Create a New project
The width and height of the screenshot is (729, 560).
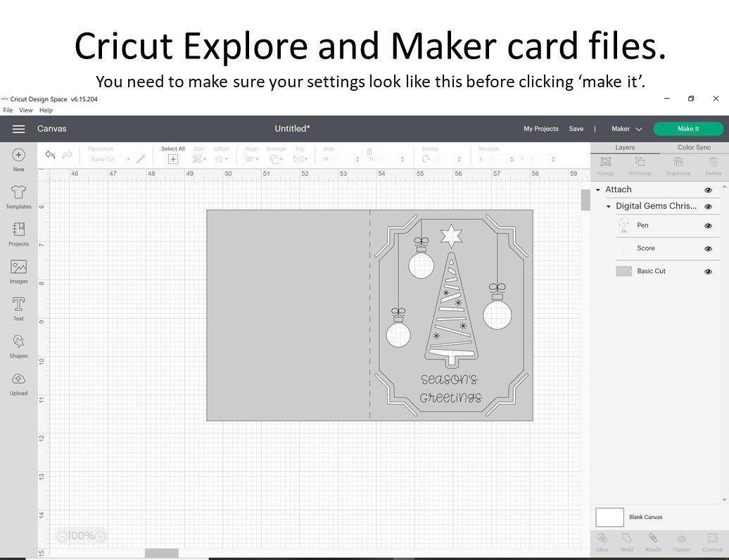point(18,160)
